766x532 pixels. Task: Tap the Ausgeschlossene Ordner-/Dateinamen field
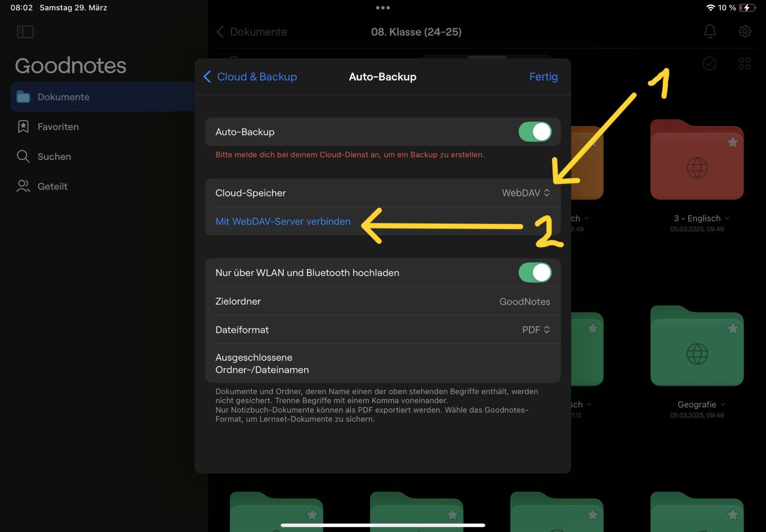383,364
